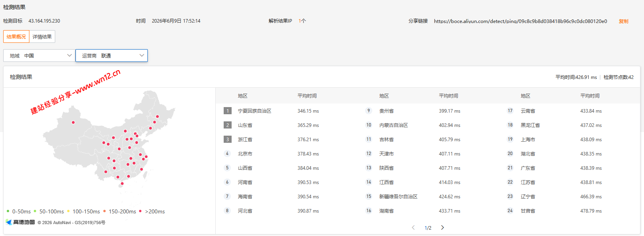Screen dimensions: 644x236
Task: Select the 上海市 region cell
Action: click(x=528, y=140)
